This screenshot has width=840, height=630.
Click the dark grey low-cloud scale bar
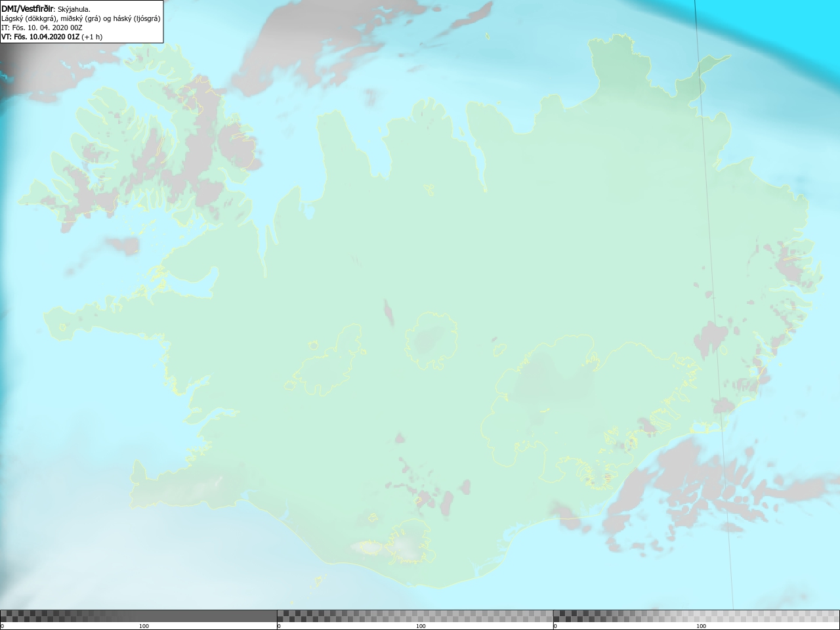(x=138, y=616)
